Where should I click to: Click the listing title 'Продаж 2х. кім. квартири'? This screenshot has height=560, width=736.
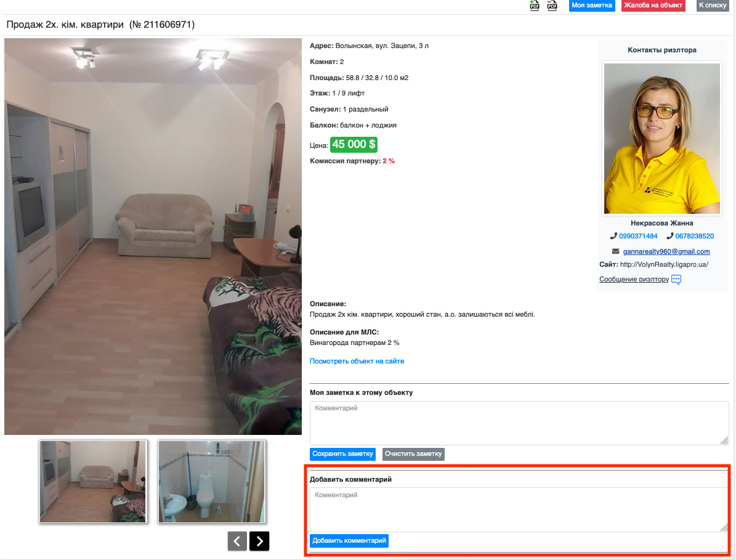65,25
